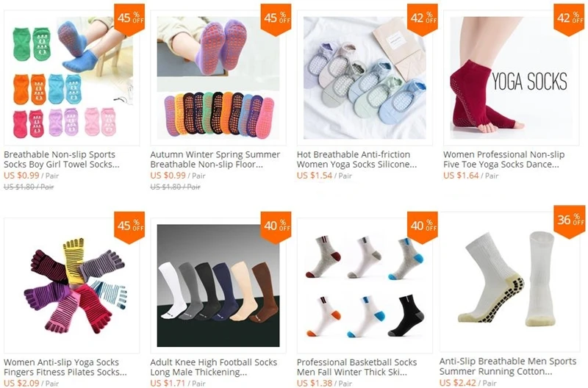
Task: View the striped five-finger socks image
Action: click(71, 286)
